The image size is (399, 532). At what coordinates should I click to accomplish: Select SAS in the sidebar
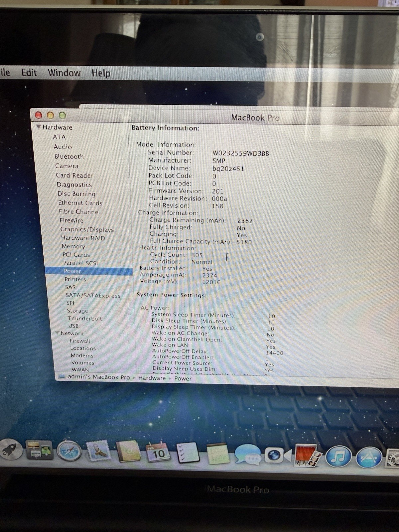click(x=70, y=287)
